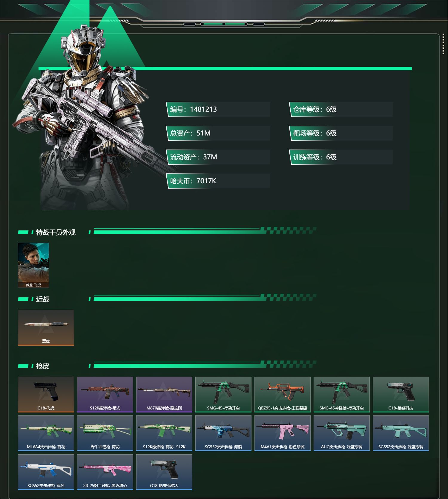
Task: Choose the M870霰弹枪-藏宝图 shotgun skin
Action: (x=164, y=394)
